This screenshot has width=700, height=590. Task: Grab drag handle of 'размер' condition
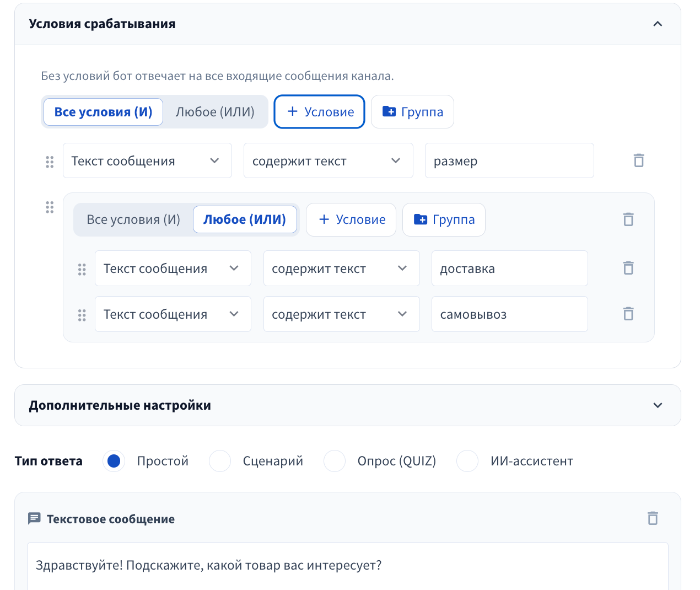click(50, 162)
